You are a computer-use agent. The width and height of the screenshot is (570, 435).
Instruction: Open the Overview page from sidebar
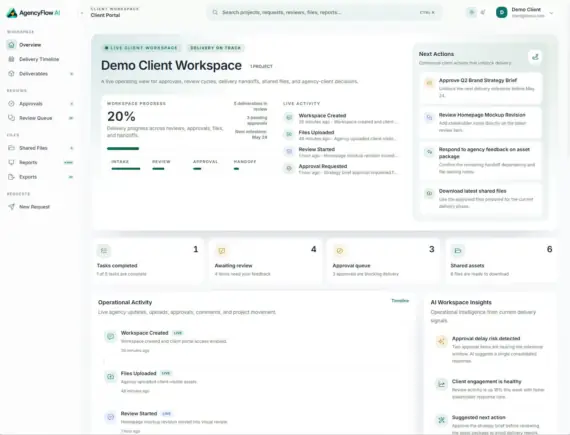40,45
